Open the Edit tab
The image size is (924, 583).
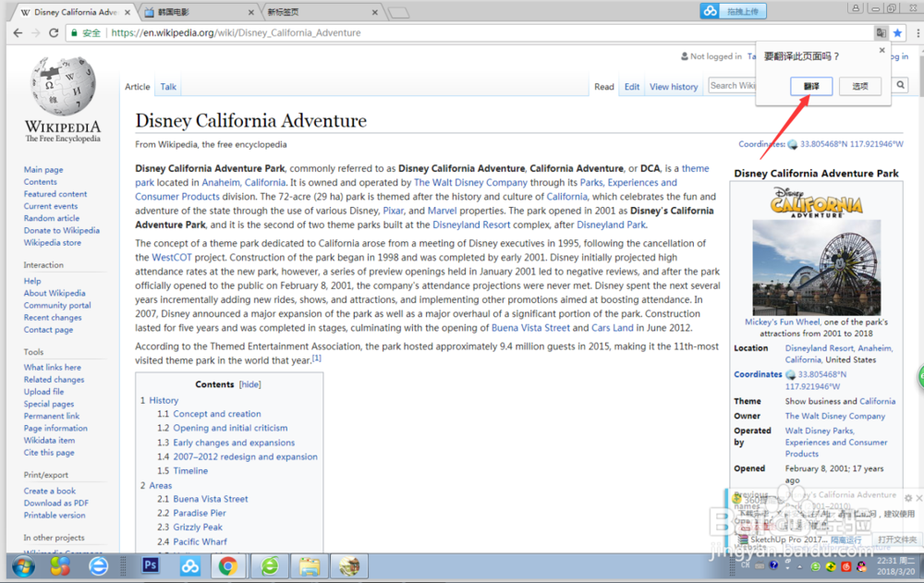(632, 87)
